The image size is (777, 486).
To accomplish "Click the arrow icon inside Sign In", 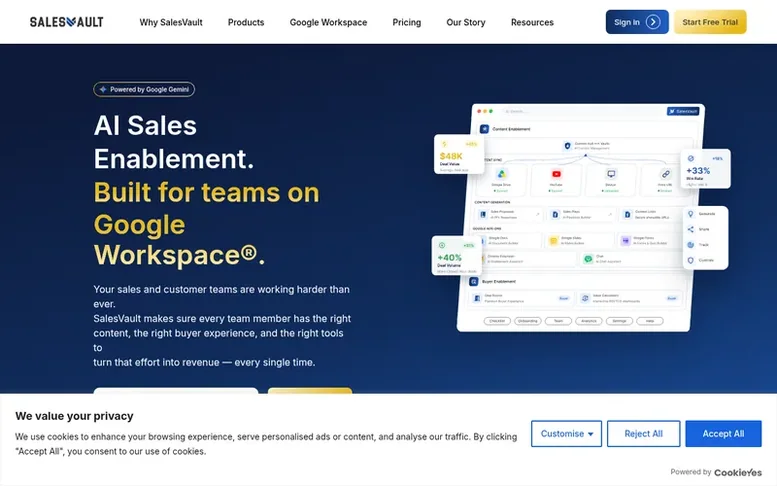I will pos(653,22).
